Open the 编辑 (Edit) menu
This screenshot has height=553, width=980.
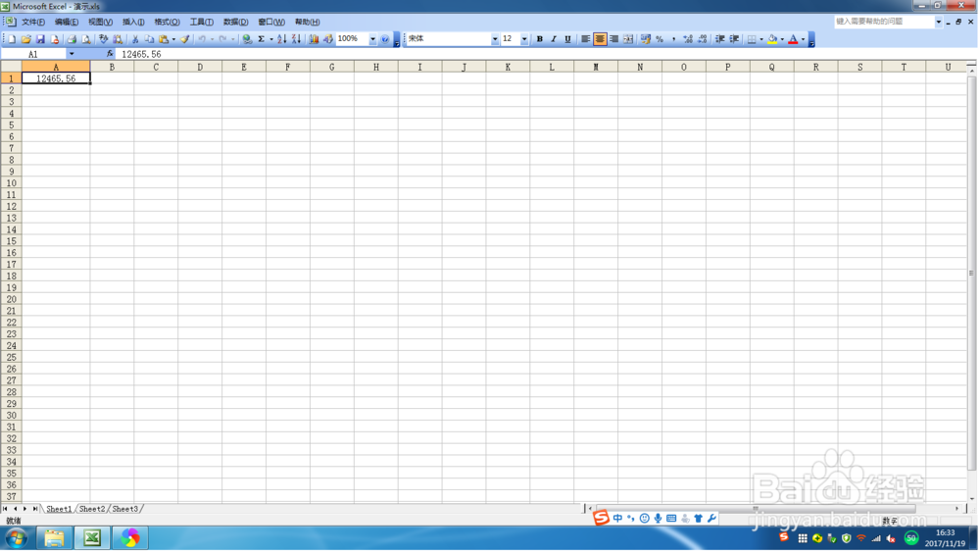click(x=67, y=22)
